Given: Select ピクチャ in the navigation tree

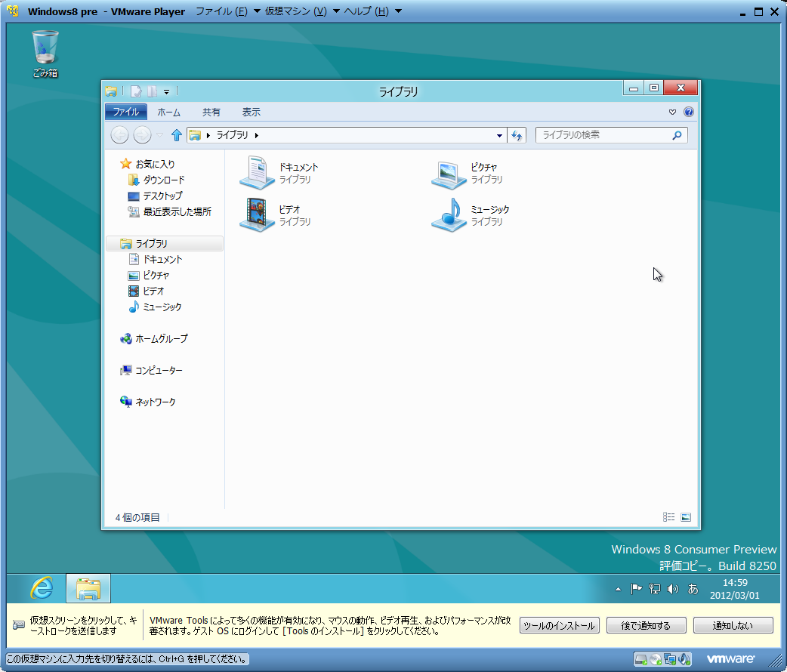Looking at the screenshot, I should pos(149,276).
